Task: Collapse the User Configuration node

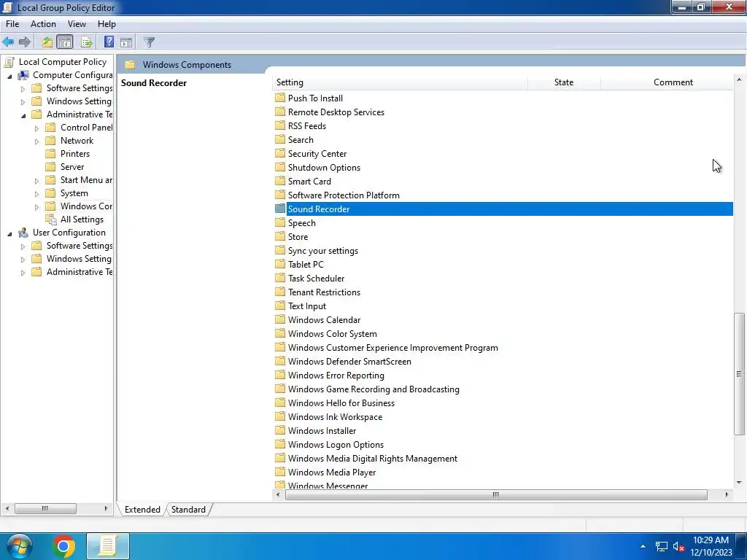Action: click(9, 234)
